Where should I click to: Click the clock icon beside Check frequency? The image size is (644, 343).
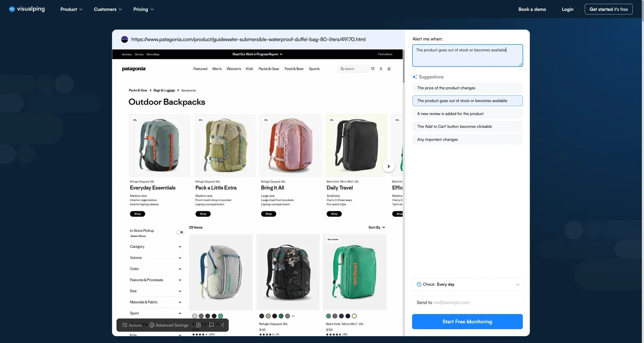point(419,285)
